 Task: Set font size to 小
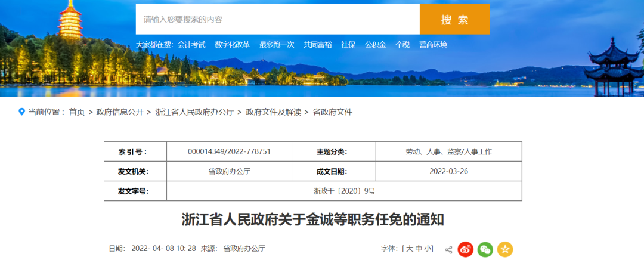point(427,248)
